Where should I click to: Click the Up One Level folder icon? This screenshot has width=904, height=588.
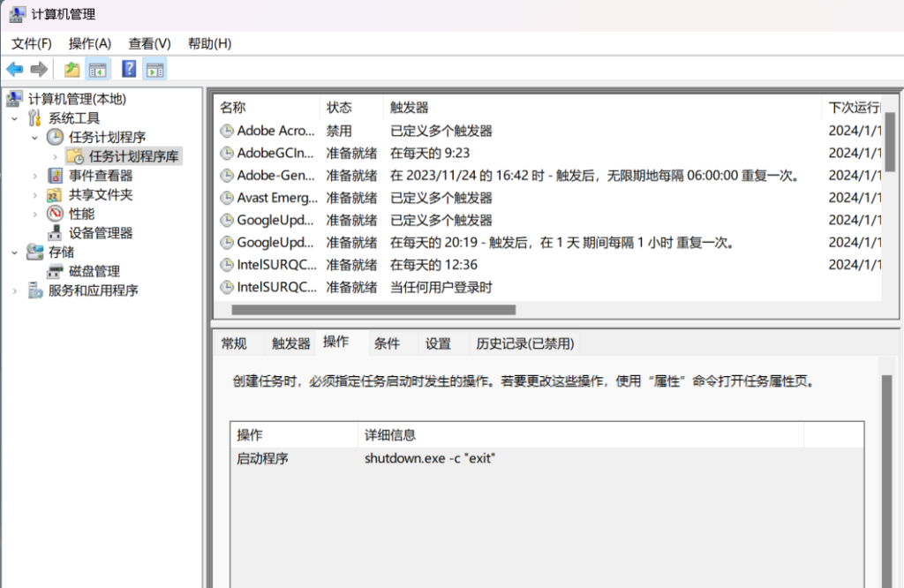point(72,69)
